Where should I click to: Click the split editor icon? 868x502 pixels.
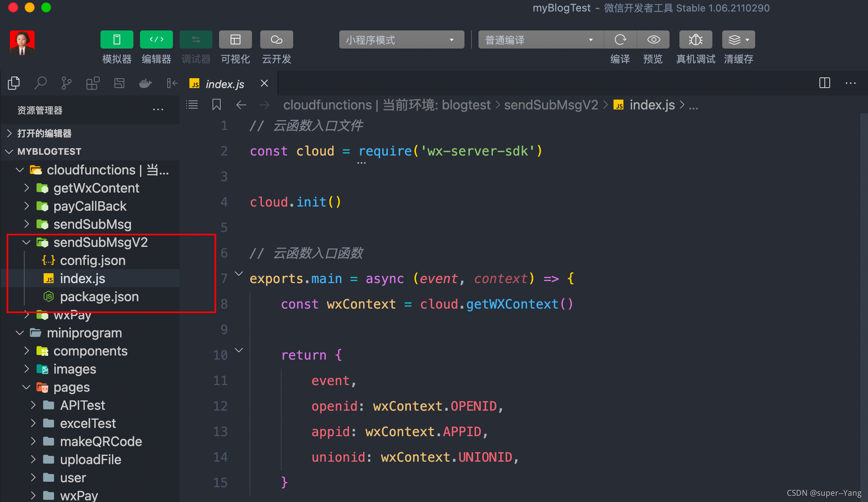pos(824,83)
